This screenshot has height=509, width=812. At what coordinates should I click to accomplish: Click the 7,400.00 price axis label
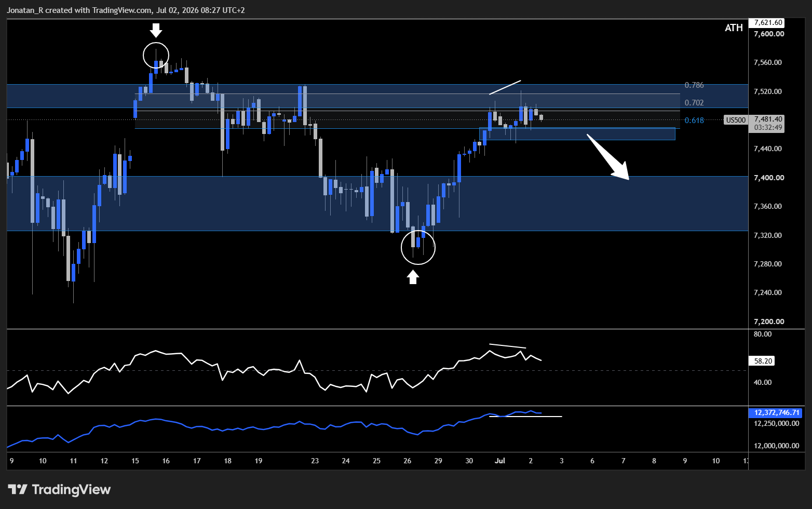point(768,178)
